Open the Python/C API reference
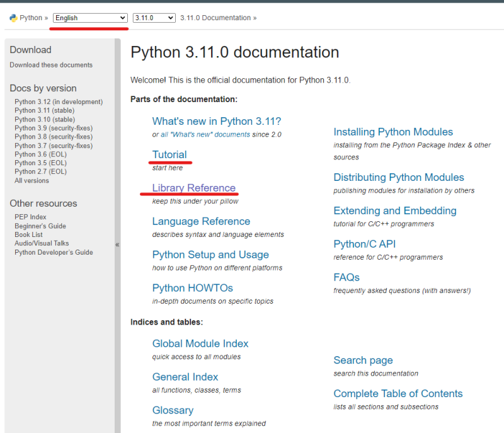 tap(364, 244)
